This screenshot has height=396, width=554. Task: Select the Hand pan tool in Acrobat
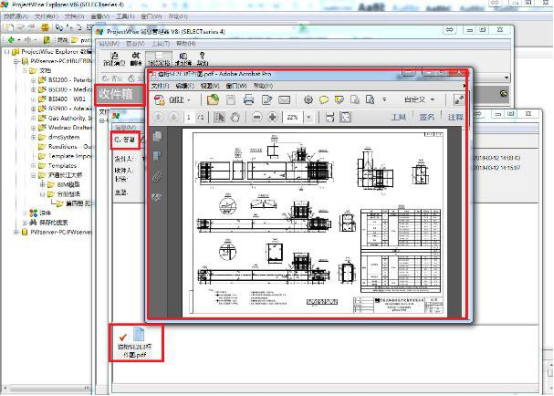[235, 117]
